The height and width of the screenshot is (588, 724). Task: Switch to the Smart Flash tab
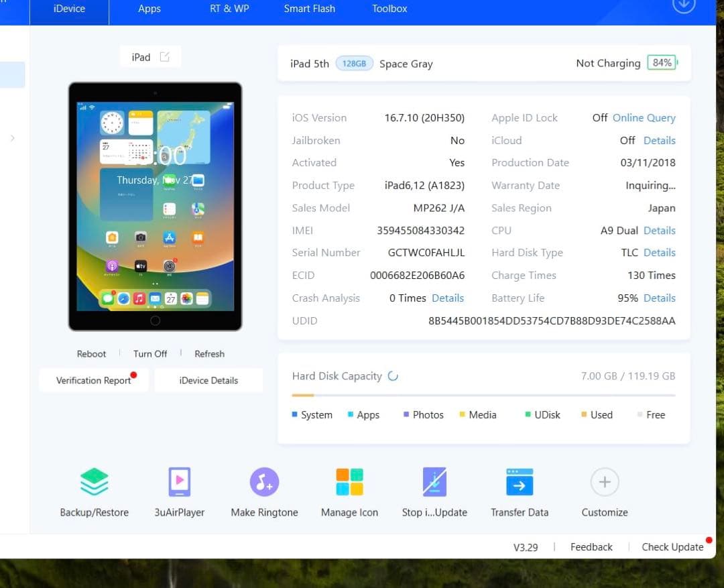(309, 9)
